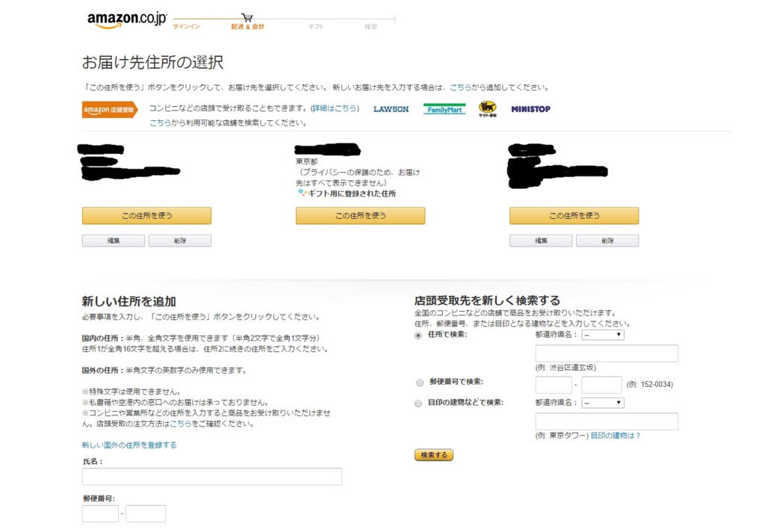Click the ギフト progress step
The image size is (765, 532).
[x=316, y=26]
